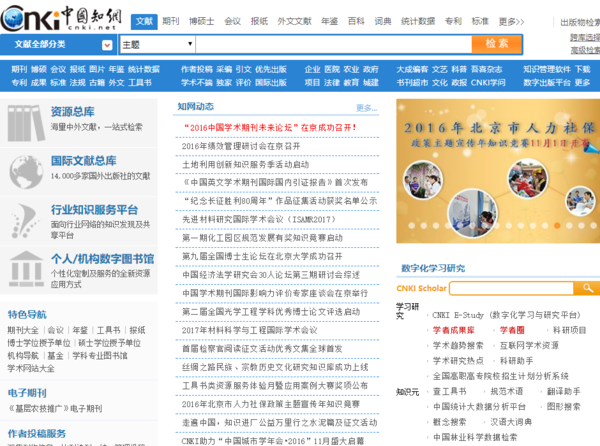
Task: Open 学术网站大全 link
Action: 31,369
